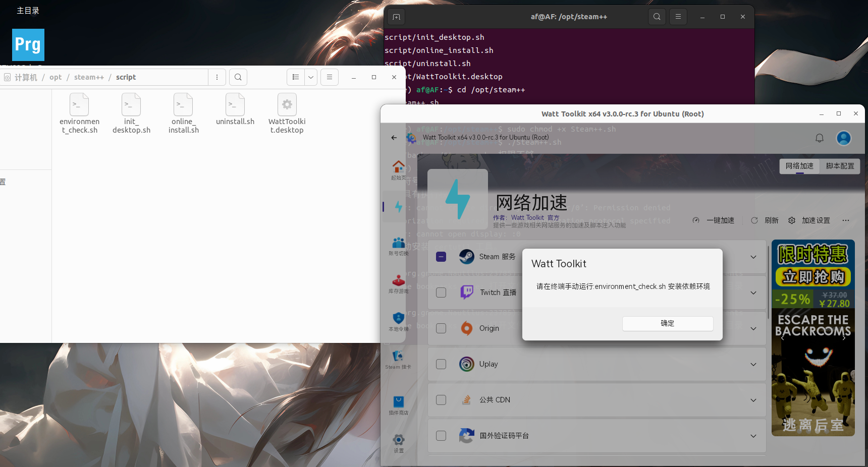
Task: Open the terminal hamburger menu
Action: tap(678, 17)
